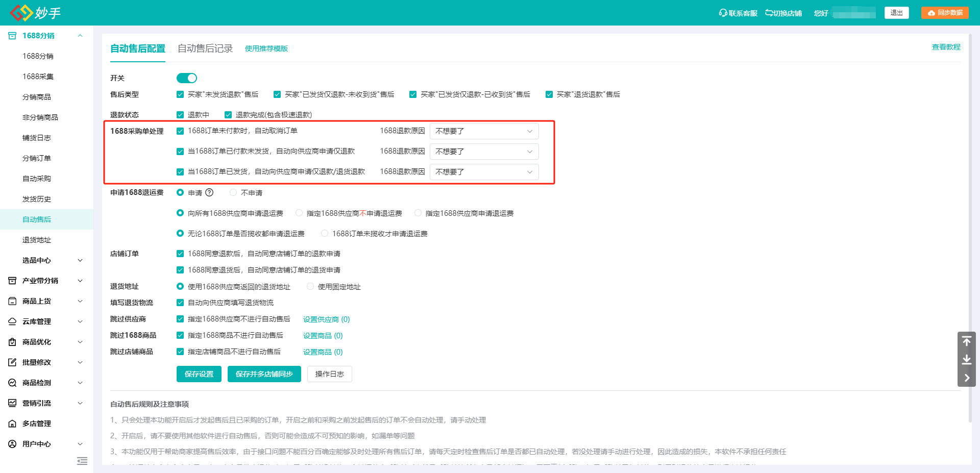
Task: Uncheck 买家"未发货退款"售后 checkbox
Action: (180, 94)
